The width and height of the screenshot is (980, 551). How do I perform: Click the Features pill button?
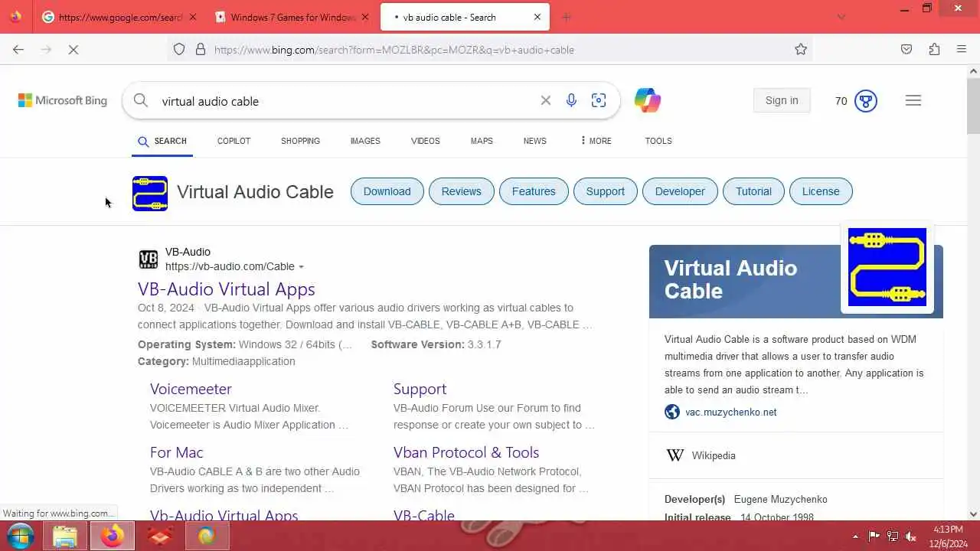534,191
